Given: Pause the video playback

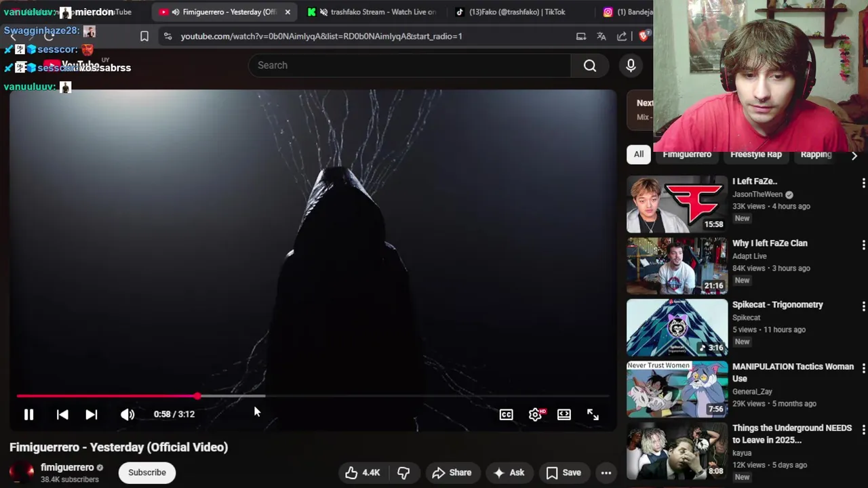Looking at the screenshot, I should (x=28, y=414).
